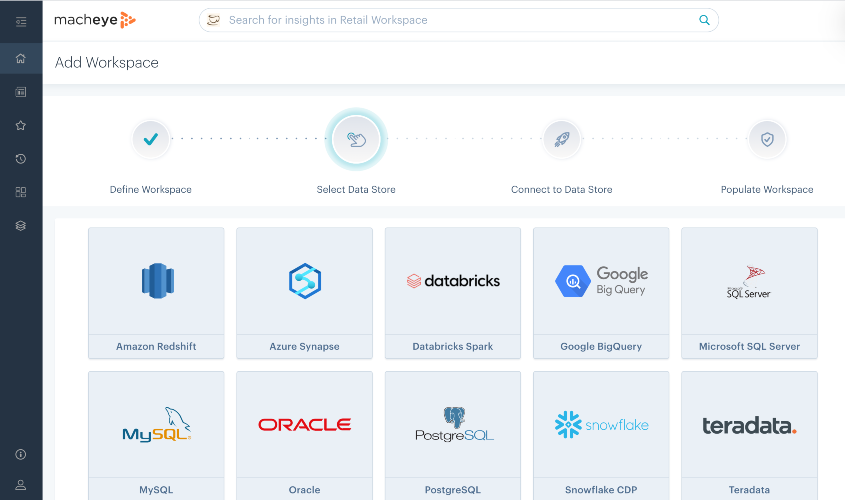Select the Google BigQuery card
This screenshot has width=845, height=500.
click(x=601, y=293)
